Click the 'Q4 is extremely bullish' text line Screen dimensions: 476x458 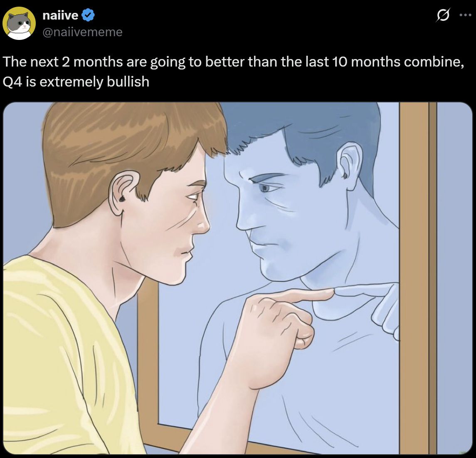(x=76, y=82)
